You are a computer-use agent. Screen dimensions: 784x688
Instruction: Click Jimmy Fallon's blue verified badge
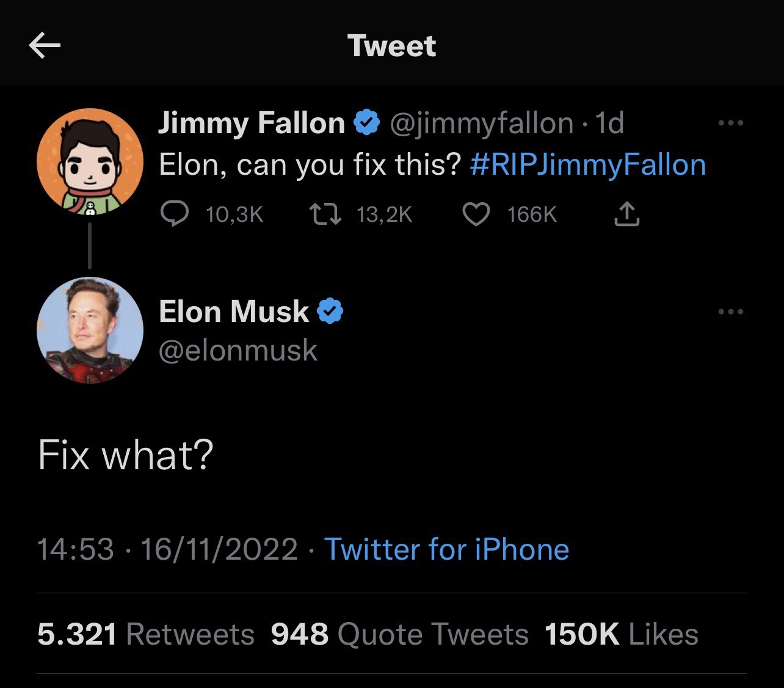[368, 123]
